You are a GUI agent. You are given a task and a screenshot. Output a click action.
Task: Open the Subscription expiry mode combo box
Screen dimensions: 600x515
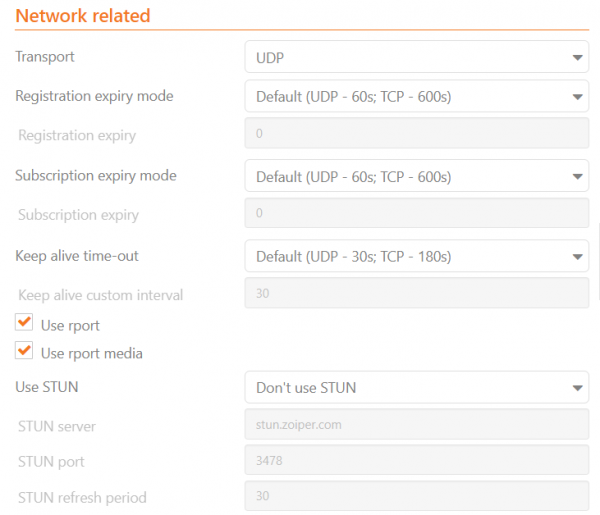point(416,177)
